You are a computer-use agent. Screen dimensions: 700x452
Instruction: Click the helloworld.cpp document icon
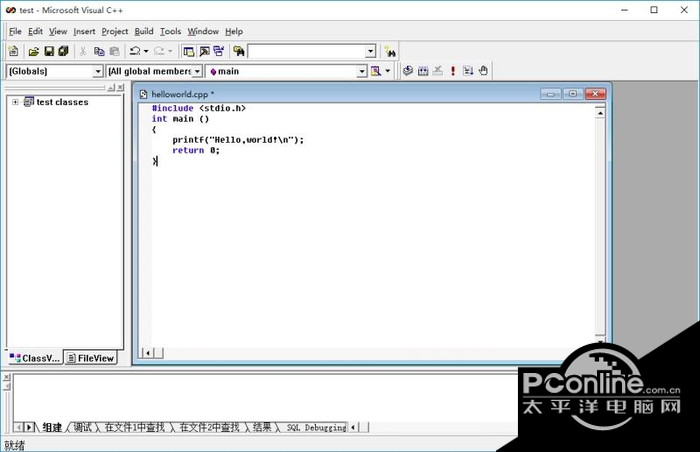pos(143,94)
